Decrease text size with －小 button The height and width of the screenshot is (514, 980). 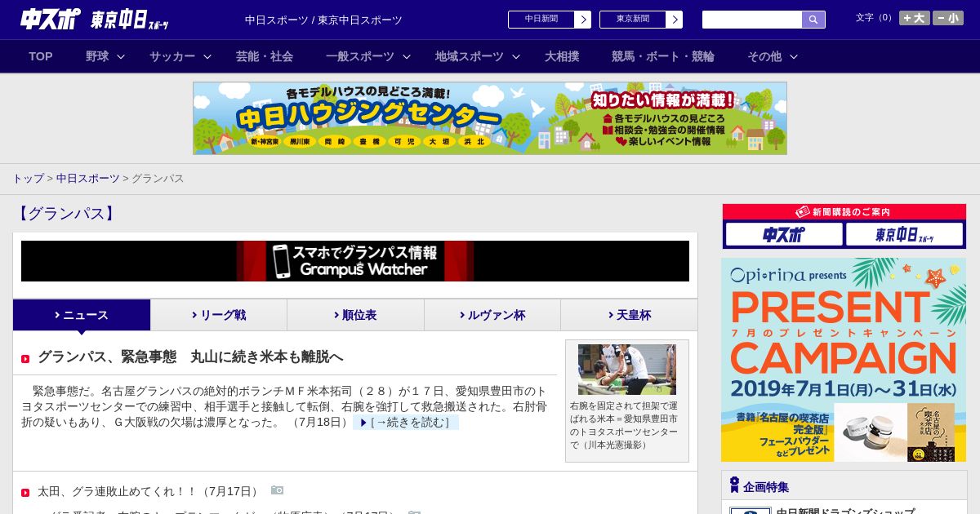pyautogui.click(x=948, y=18)
